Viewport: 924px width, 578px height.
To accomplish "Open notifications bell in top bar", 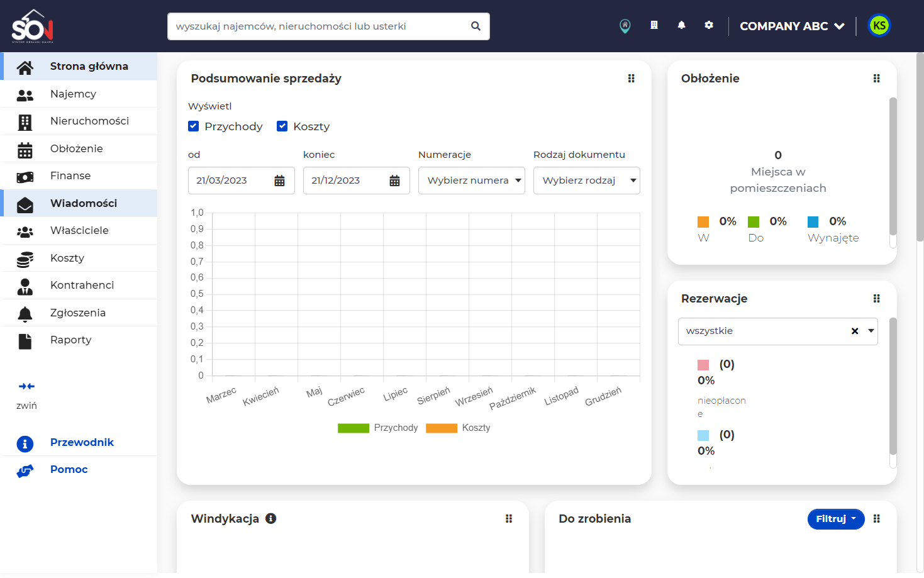I will [x=681, y=25].
